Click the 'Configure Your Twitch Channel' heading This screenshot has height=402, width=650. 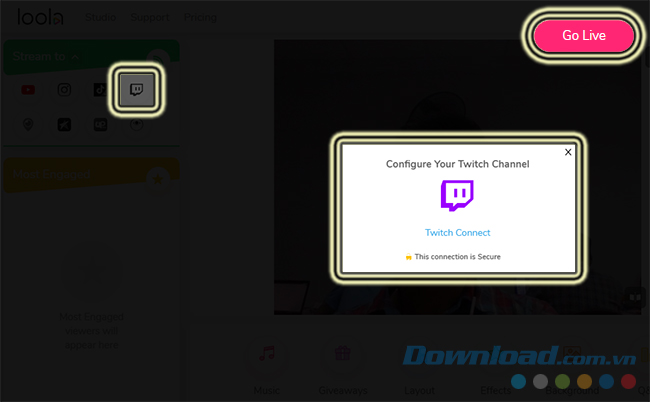[x=458, y=164]
